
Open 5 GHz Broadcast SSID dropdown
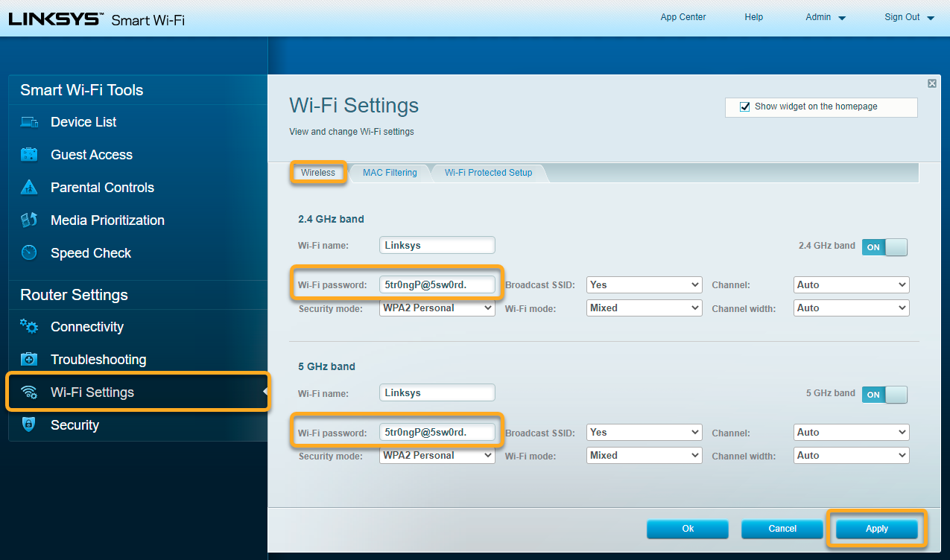645,432
